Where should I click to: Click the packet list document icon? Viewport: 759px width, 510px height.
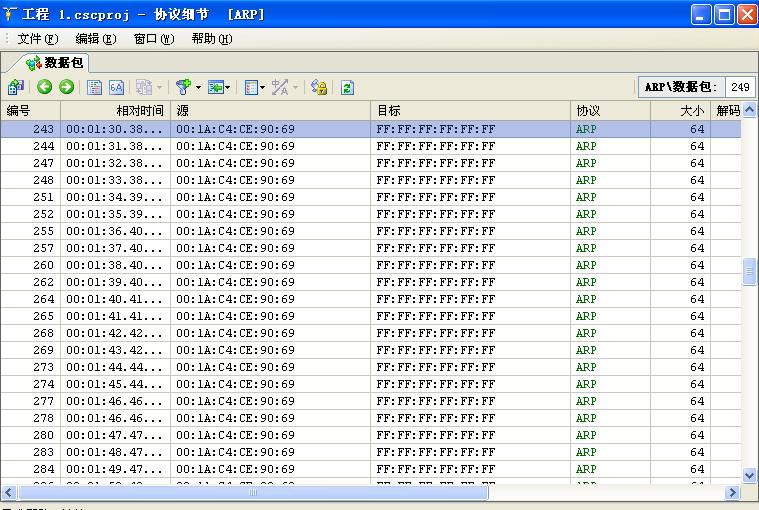coord(95,87)
